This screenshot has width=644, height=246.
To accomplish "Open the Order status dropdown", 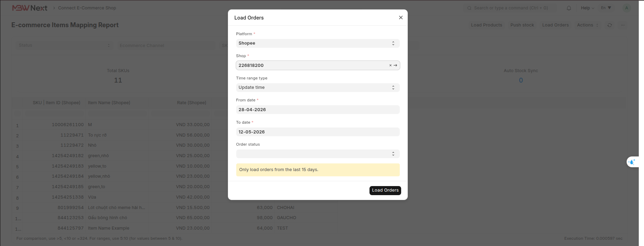I will 318,154.
